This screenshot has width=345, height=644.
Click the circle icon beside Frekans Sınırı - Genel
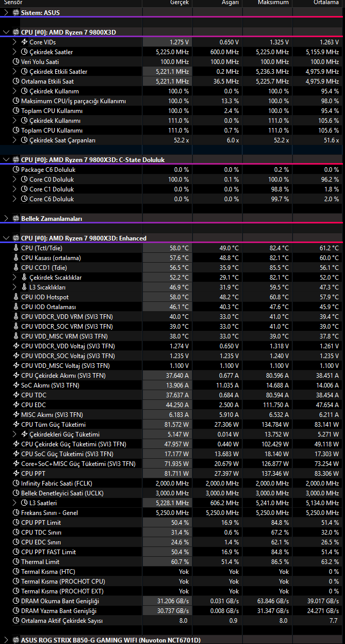pos(16,513)
